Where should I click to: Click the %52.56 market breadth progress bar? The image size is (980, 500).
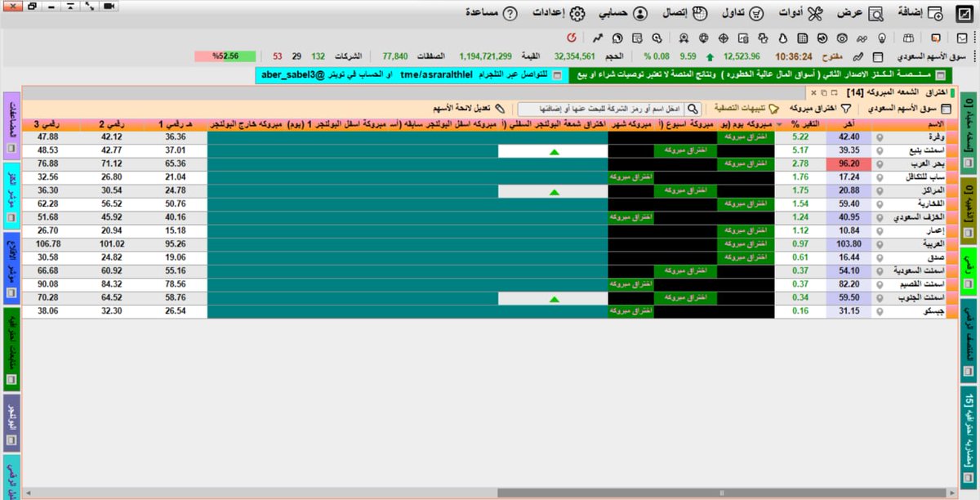[x=225, y=57]
